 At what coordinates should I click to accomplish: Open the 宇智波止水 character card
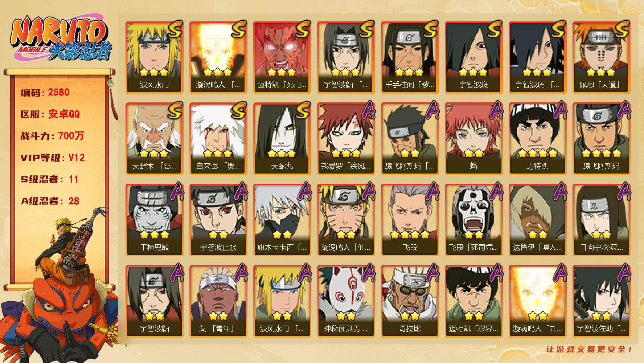pyautogui.click(x=218, y=220)
